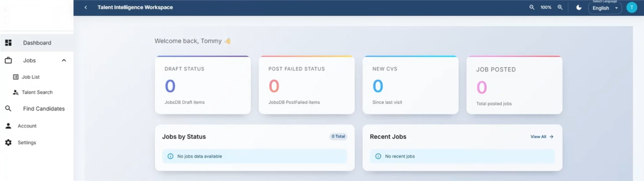Open Settings in the sidebar
Screen dimensions: 644x181
click(27, 142)
